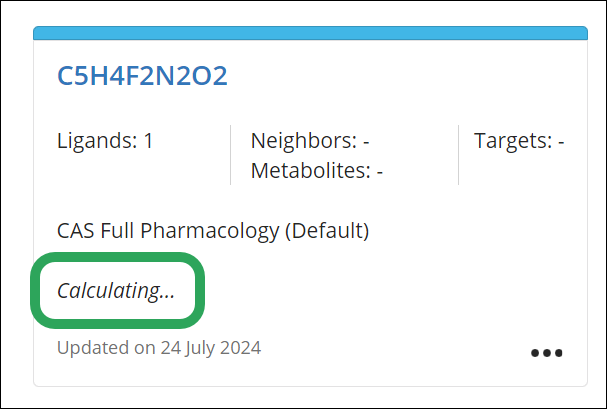Open the card's three-dot more options menu
The width and height of the screenshot is (607, 409).
pyautogui.click(x=547, y=353)
